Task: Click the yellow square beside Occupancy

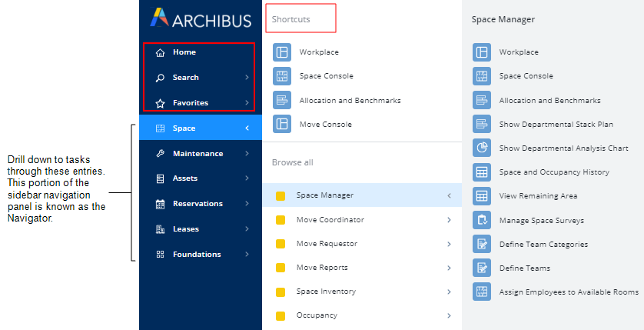Action: click(x=281, y=315)
